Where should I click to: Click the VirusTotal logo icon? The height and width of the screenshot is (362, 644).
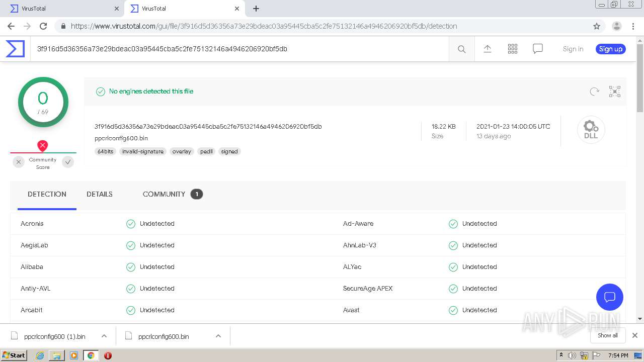pos(15,49)
